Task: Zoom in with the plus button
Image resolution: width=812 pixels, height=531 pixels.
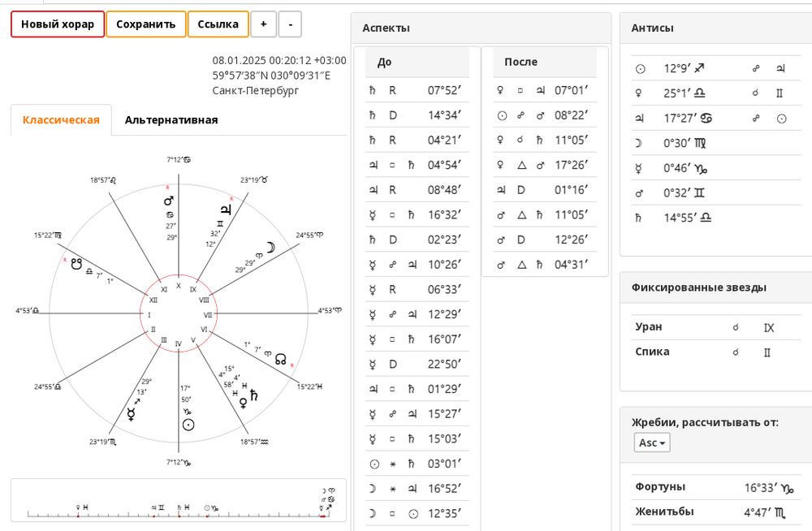Action: 264,24
